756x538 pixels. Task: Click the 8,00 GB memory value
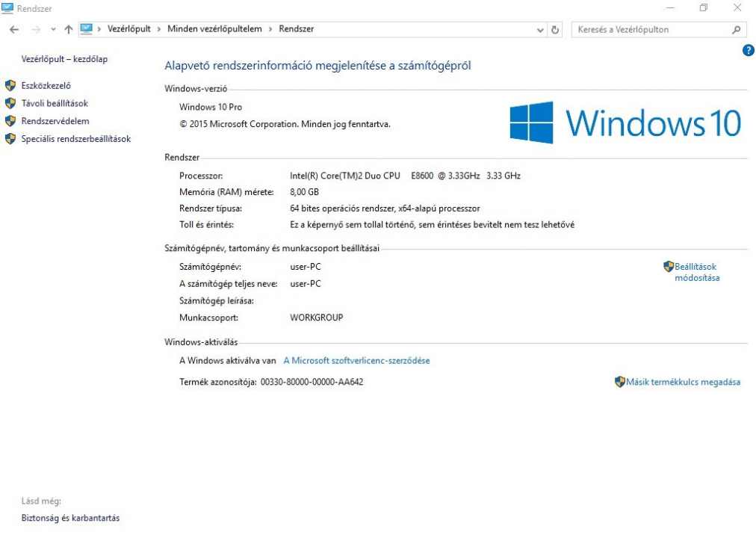[x=304, y=192]
